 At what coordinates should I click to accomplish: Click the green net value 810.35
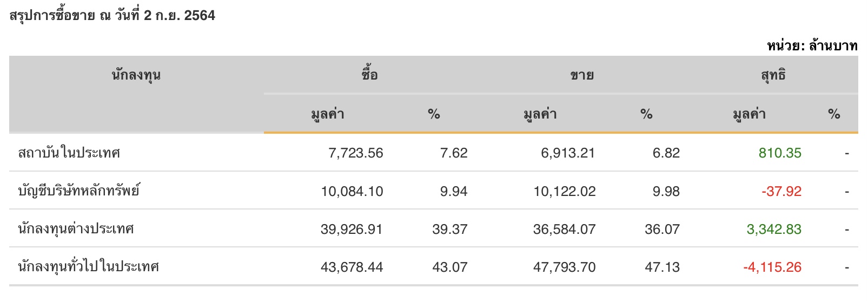click(x=780, y=153)
